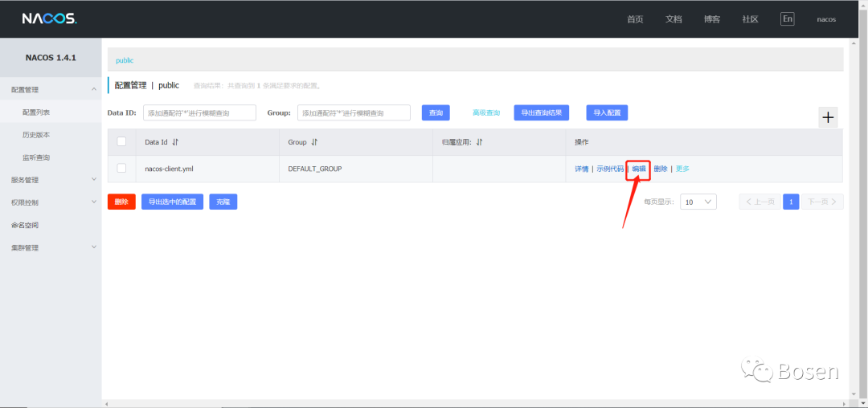Go to 下一页 next page
868x408 pixels.
pos(823,202)
